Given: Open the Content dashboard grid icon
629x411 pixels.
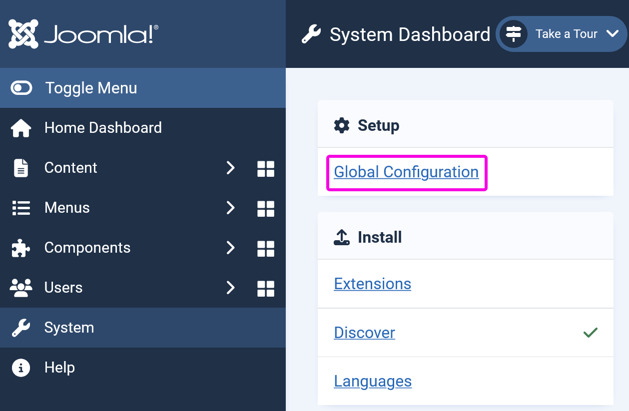Looking at the screenshot, I should point(266,169).
